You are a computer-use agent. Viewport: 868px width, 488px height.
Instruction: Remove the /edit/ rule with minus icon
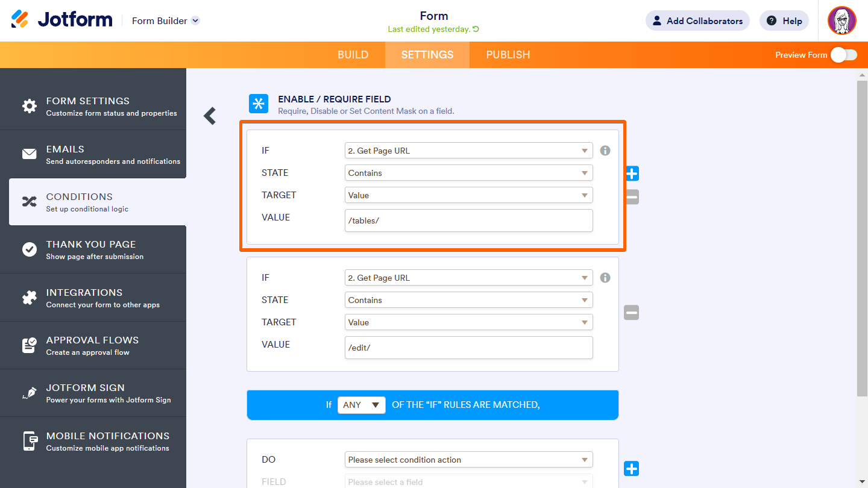click(631, 312)
